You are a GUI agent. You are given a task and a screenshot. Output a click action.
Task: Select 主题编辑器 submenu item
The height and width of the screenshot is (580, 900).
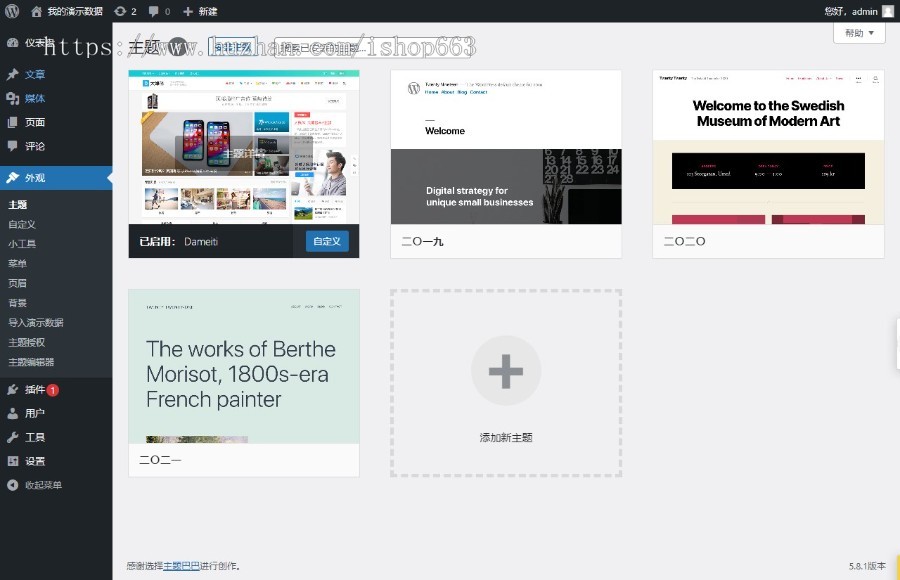(31, 362)
